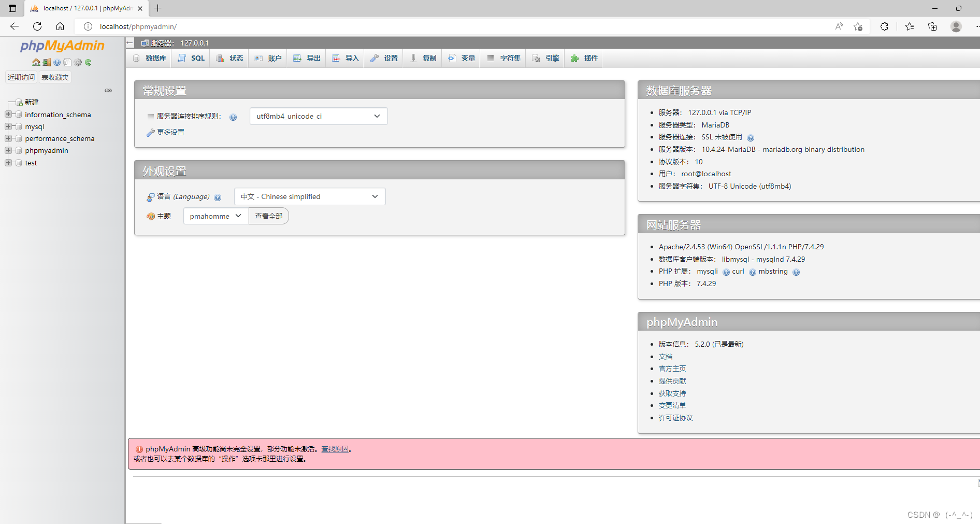
Task: Click the green reload navigation icon
Action: 88,62
